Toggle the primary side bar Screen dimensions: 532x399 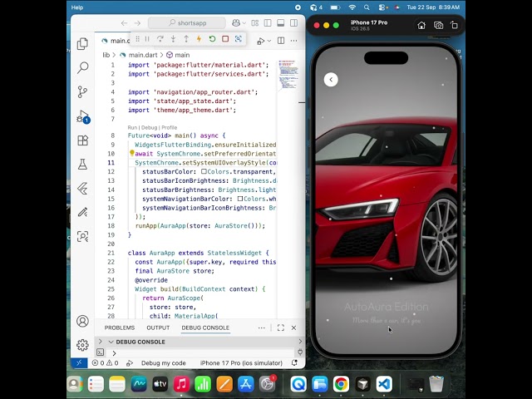pyautogui.click(x=268, y=23)
